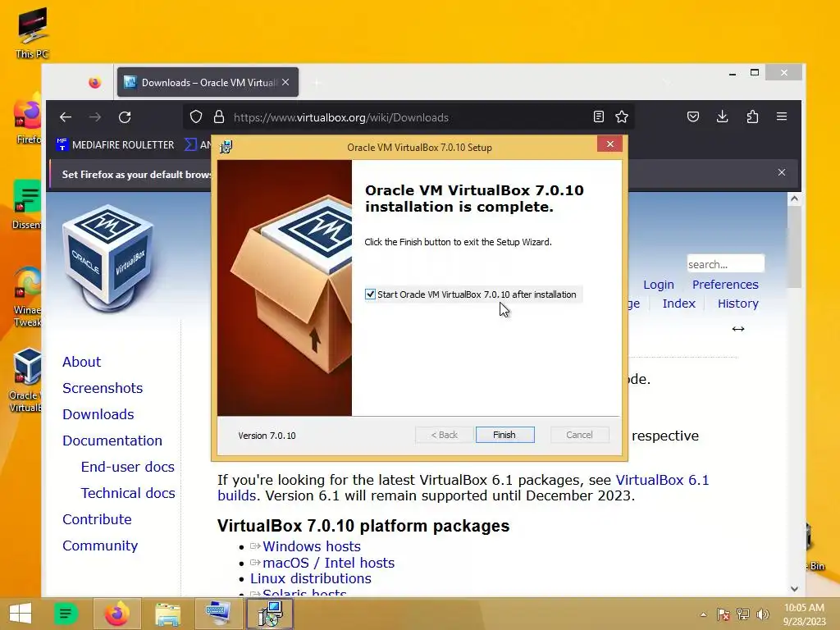Open Community in the site sidebar

pyautogui.click(x=99, y=546)
